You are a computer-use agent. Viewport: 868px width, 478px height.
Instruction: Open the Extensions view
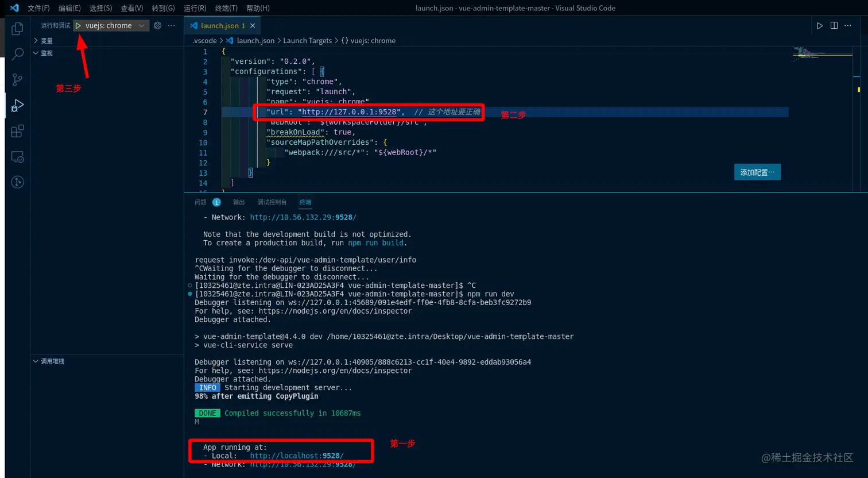tap(17, 131)
